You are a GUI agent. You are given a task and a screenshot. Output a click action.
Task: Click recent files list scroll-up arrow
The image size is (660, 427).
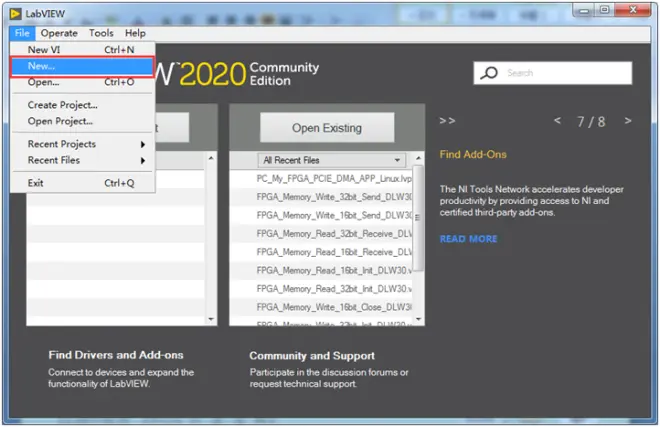point(418,158)
